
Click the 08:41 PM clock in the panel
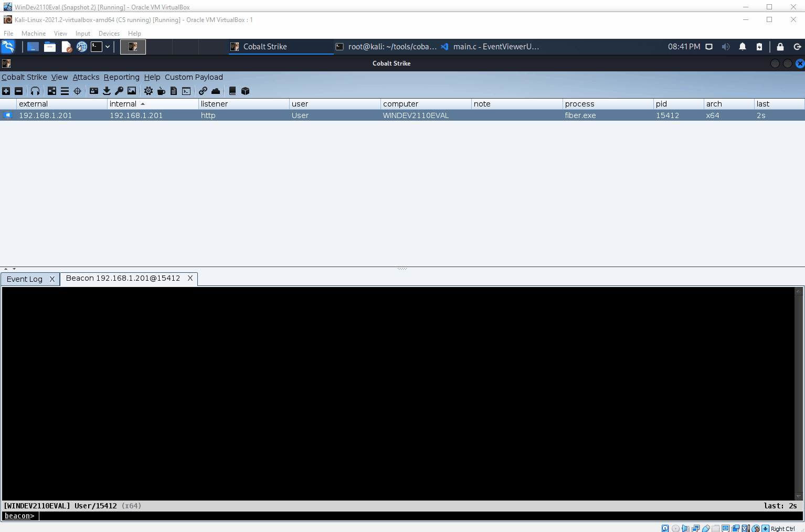tap(684, 47)
